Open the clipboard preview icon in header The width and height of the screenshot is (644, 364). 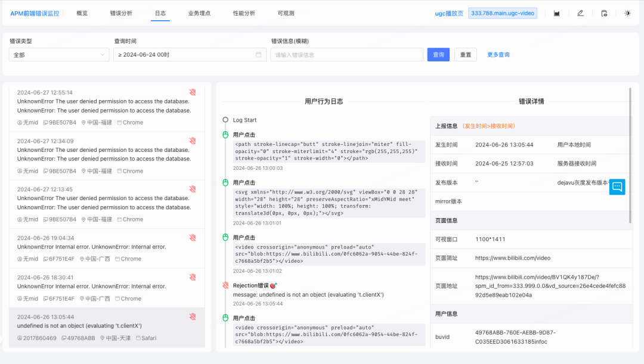(604, 14)
